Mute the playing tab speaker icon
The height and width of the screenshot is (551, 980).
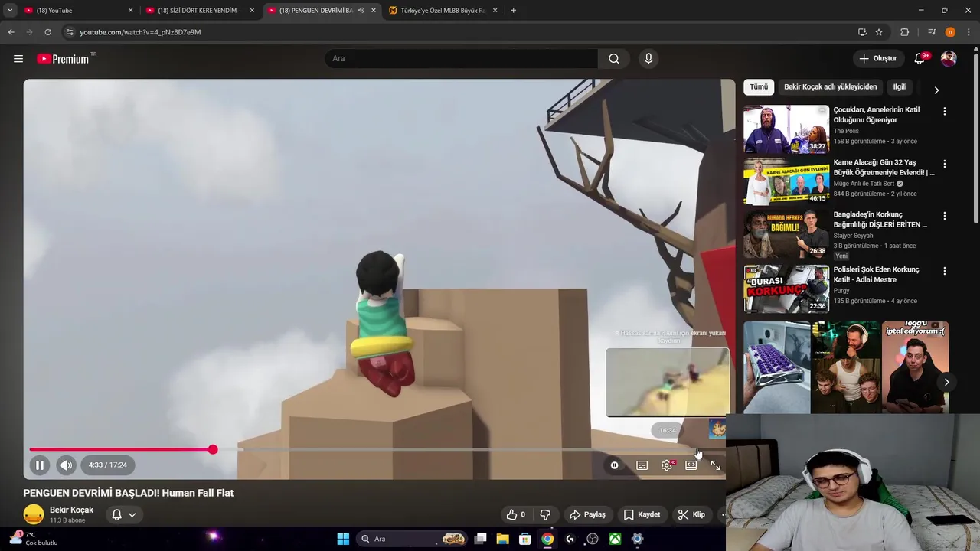tap(361, 11)
